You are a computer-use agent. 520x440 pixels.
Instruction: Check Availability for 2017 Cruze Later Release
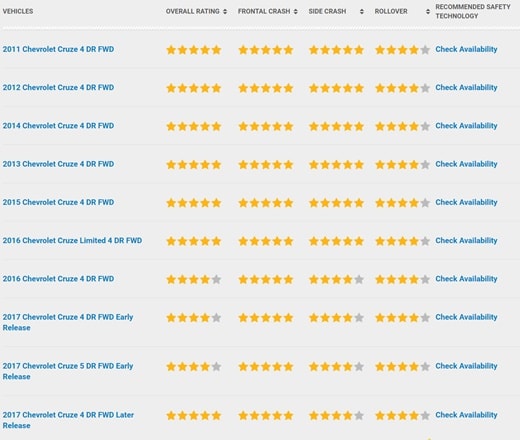click(x=466, y=415)
